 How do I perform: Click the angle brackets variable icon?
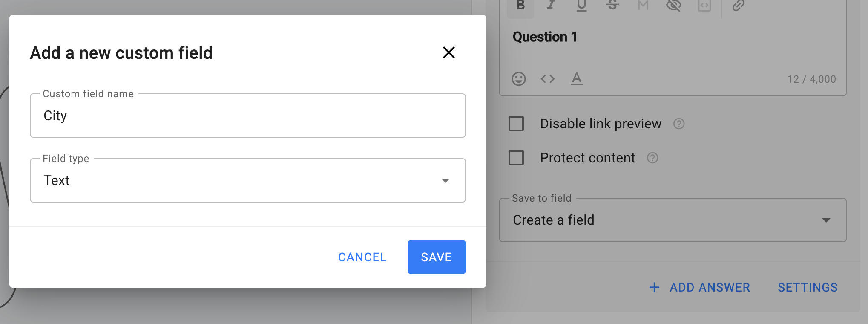click(x=547, y=79)
